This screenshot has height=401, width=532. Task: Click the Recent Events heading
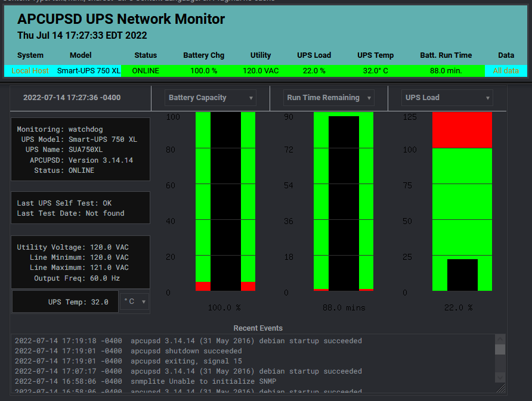tap(258, 328)
